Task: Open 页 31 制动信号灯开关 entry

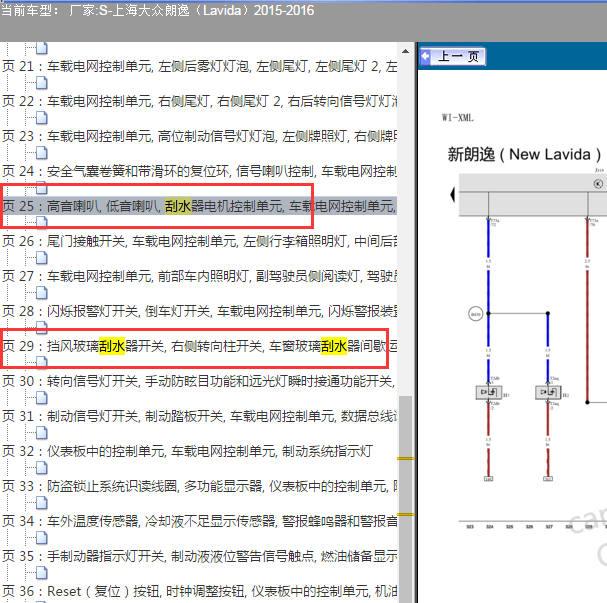Action: (x=199, y=416)
